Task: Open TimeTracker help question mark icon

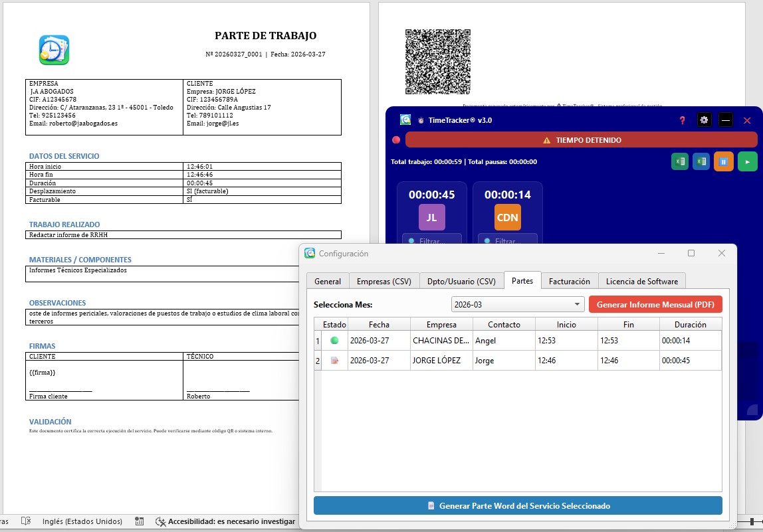Action: tap(682, 120)
